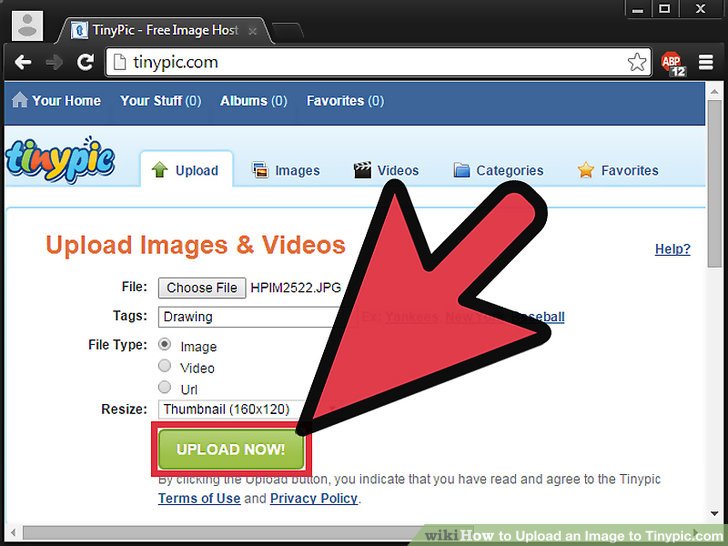Open the Terms of Use link
The height and width of the screenshot is (546, 728).
coord(199,498)
